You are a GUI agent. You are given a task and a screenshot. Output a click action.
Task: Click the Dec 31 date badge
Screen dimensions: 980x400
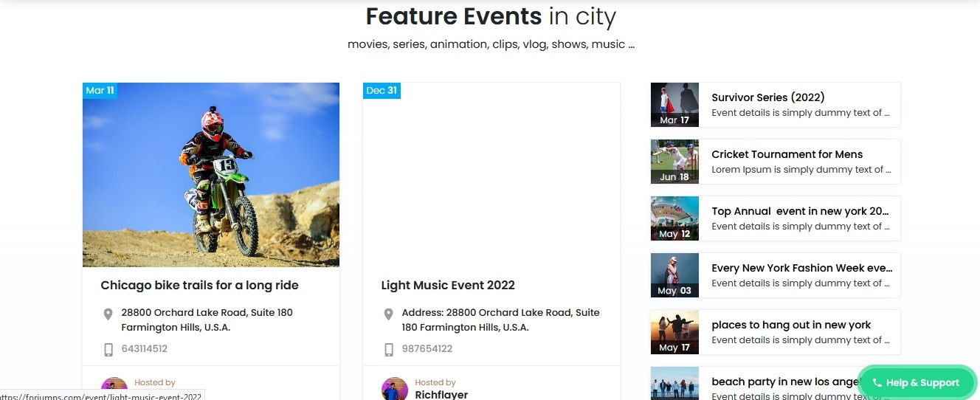[x=382, y=90]
